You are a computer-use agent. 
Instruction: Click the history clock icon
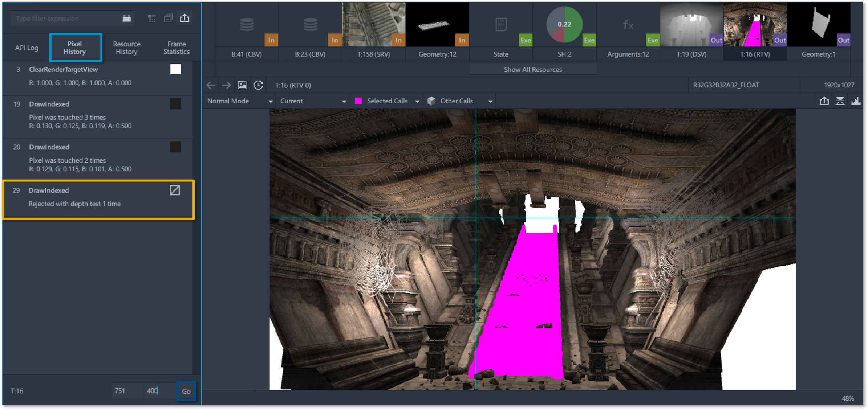click(x=258, y=85)
